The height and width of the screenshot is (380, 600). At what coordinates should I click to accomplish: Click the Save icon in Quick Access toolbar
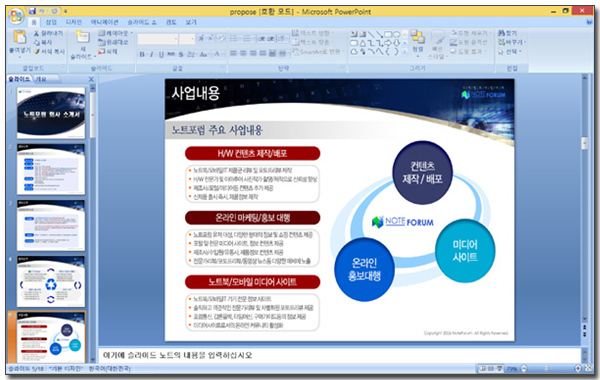[32, 11]
